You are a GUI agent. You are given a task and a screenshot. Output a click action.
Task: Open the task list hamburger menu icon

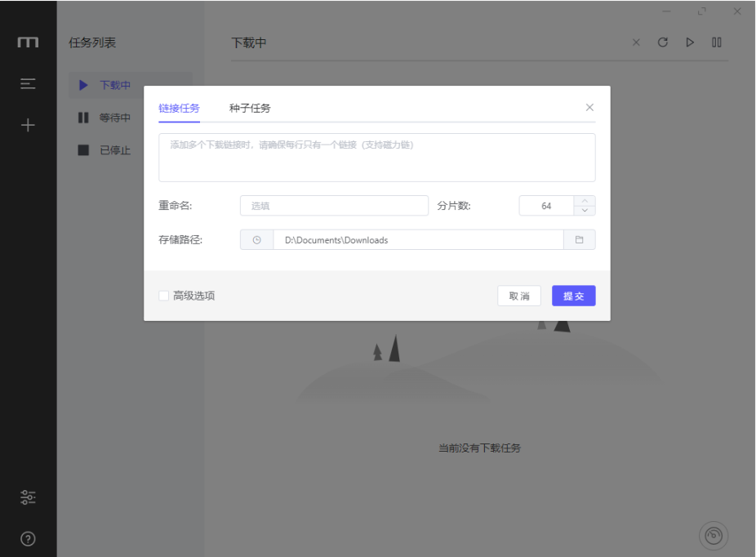(x=28, y=83)
